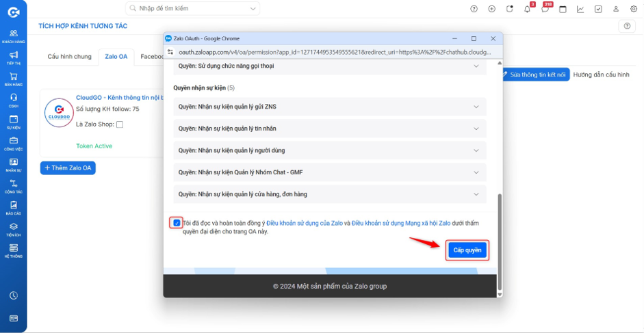Switch to the Cấu hình chung tab
This screenshot has height=333, width=644.
coord(69,57)
